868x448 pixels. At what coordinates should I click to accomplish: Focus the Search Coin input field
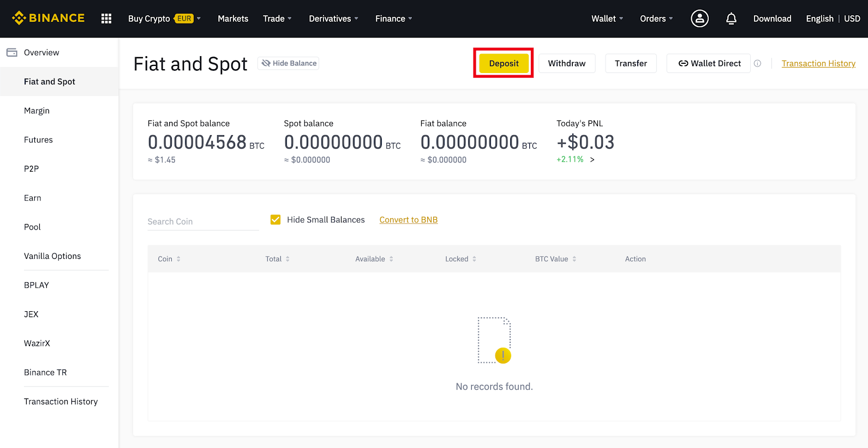pos(203,221)
